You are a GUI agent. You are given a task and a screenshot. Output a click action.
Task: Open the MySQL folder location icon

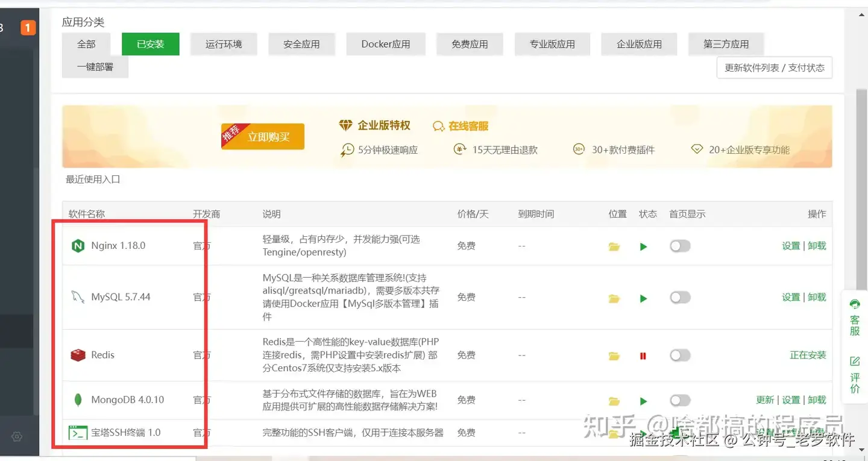point(614,298)
